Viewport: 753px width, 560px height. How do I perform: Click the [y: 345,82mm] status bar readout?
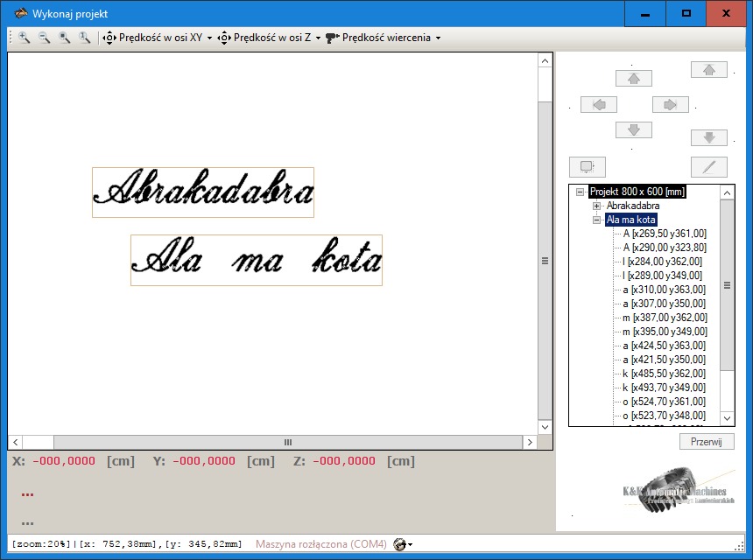point(204,544)
